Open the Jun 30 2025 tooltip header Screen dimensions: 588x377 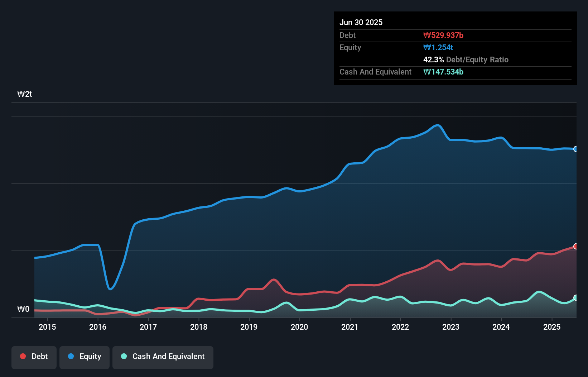point(361,22)
